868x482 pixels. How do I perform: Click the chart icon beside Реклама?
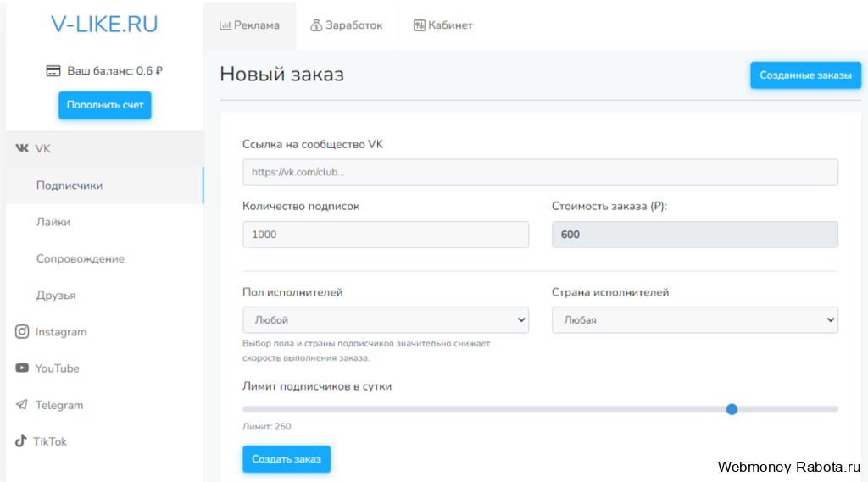(x=225, y=25)
